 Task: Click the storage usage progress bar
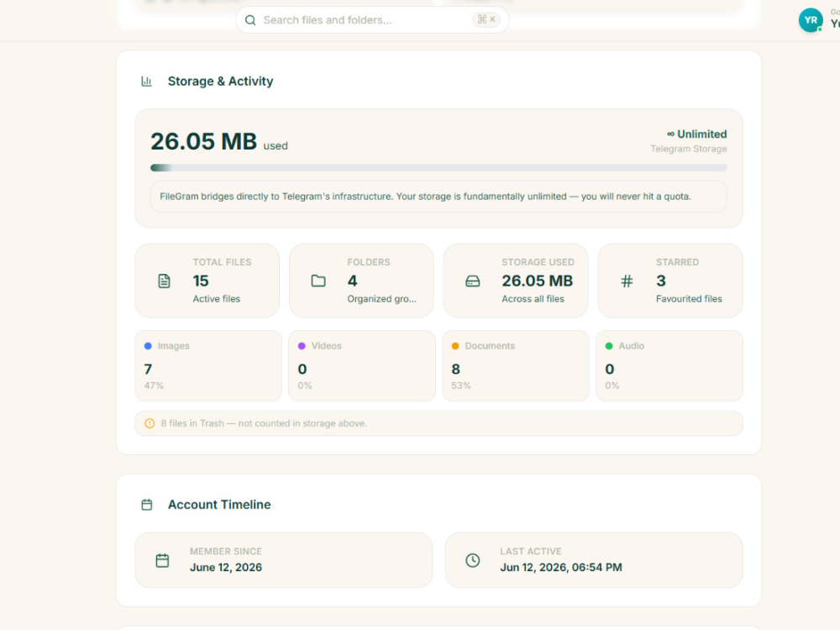[x=438, y=168]
